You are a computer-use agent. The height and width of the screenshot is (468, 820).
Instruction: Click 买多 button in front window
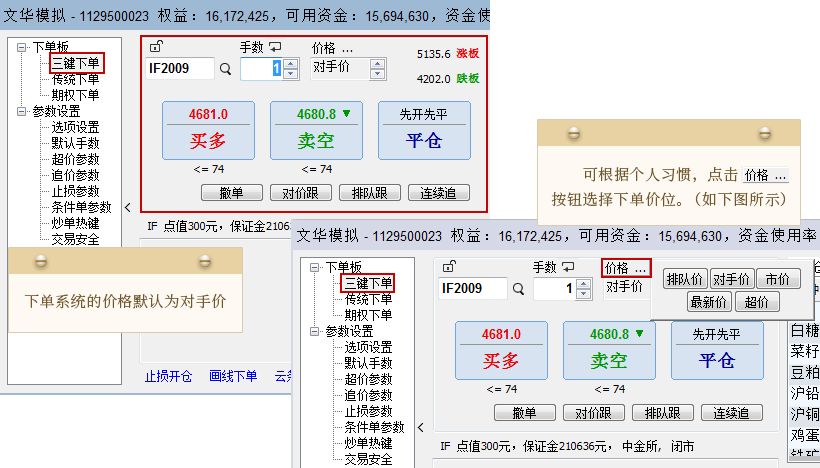coord(501,351)
